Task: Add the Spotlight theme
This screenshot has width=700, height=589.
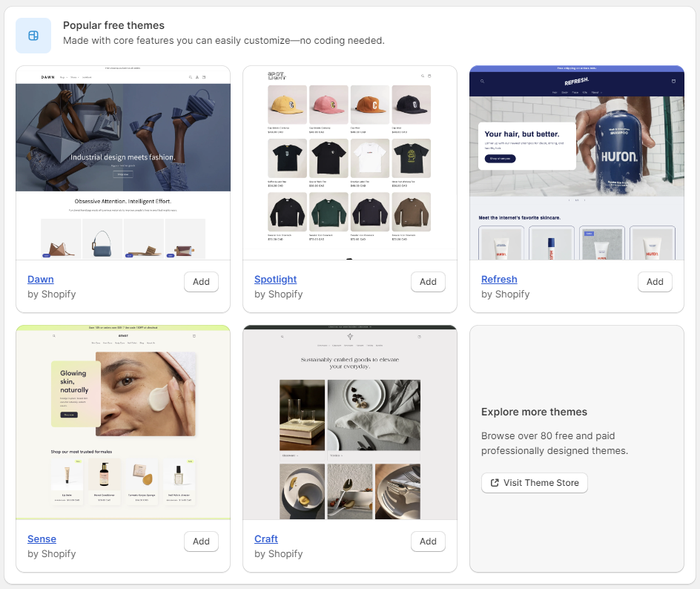Action: [x=428, y=282]
